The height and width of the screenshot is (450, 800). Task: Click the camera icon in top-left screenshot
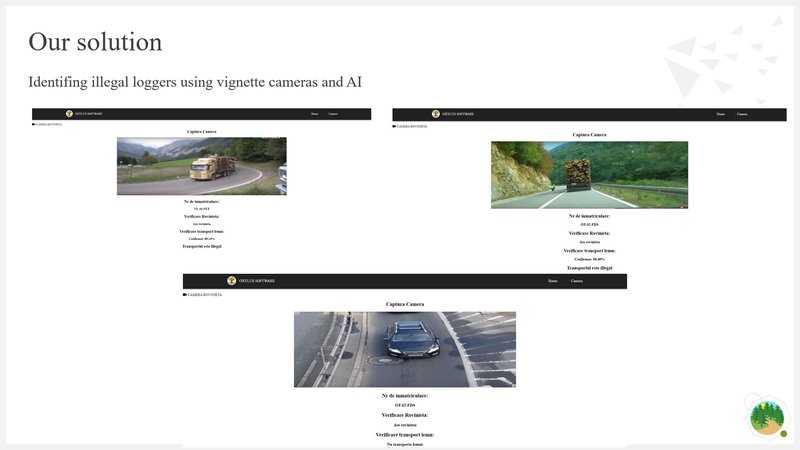tap(35, 125)
